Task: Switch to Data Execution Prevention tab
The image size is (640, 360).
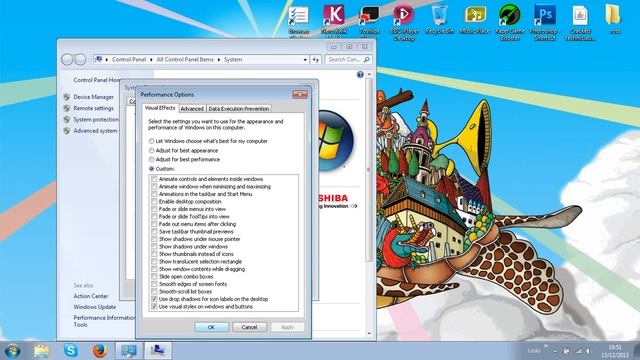Action: point(238,109)
